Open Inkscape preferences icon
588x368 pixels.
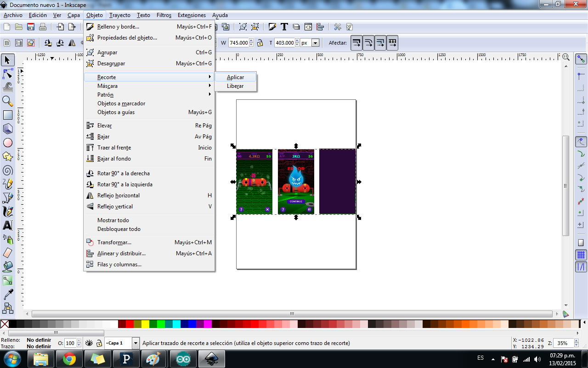[x=338, y=27]
